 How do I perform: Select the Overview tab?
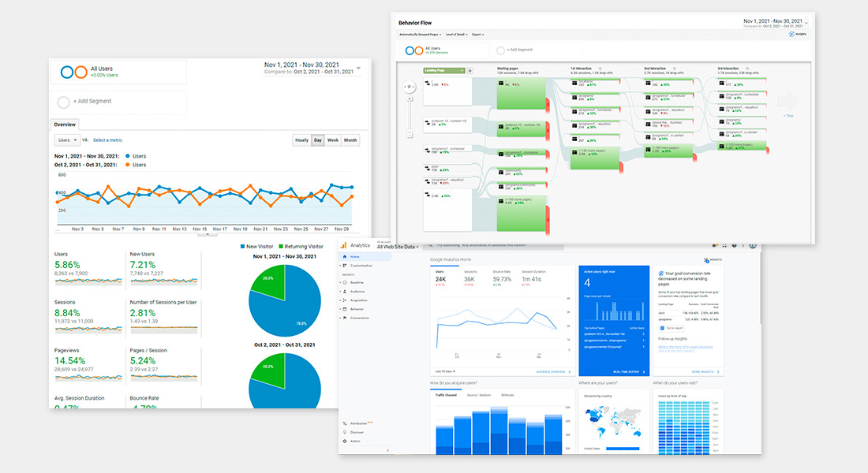[65, 125]
